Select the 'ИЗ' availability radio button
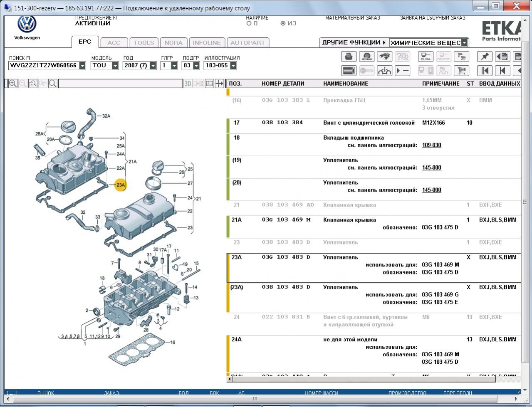The height and width of the screenshot is (407, 532). coord(283,24)
